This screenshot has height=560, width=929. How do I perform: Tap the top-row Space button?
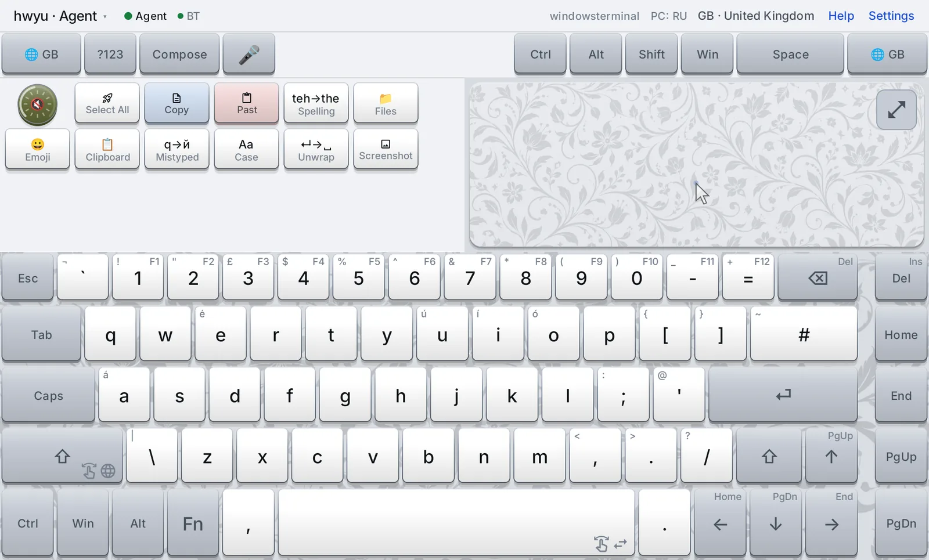click(x=790, y=54)
